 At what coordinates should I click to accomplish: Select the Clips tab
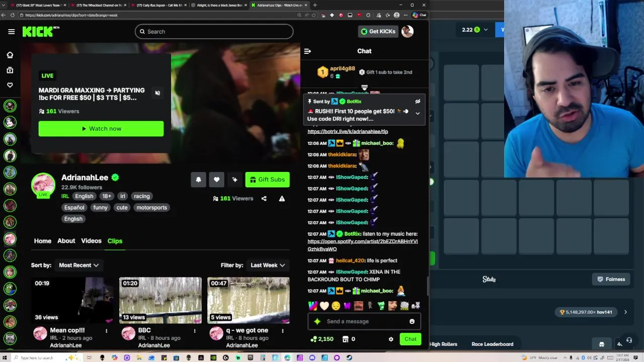pos(115,241)
